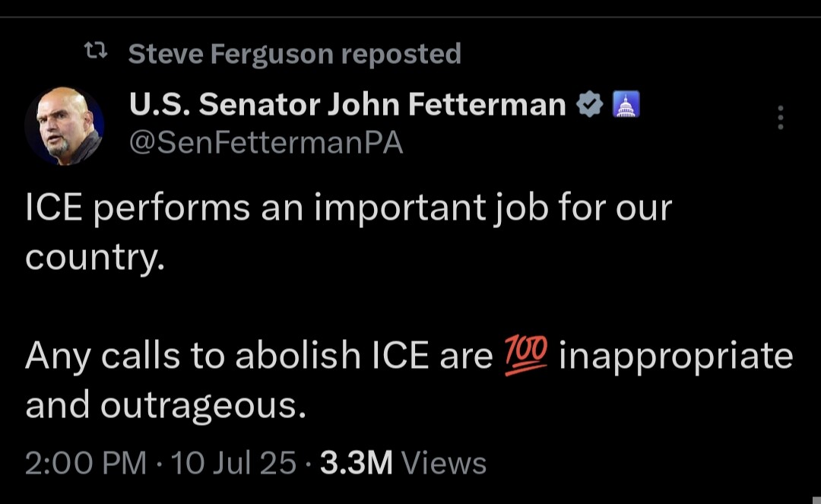Click the repost arrows icon

[x=94, y=53]
